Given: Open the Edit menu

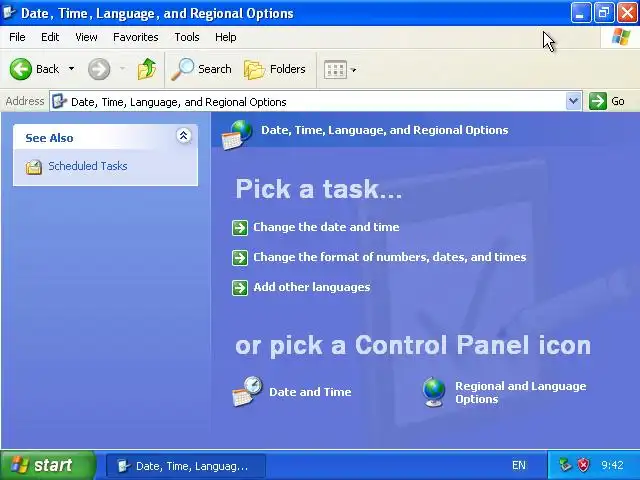Looking at the screenshot, I should point(50,37).
